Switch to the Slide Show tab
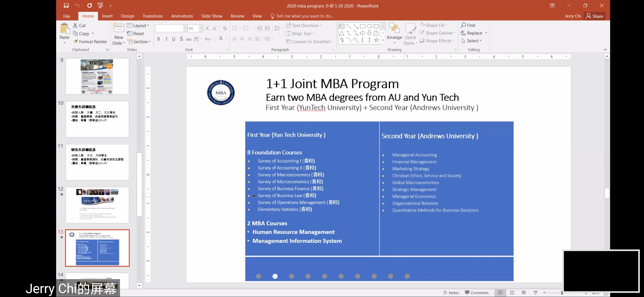The width and height of the screenshot is (644, 297). [212, 16]
